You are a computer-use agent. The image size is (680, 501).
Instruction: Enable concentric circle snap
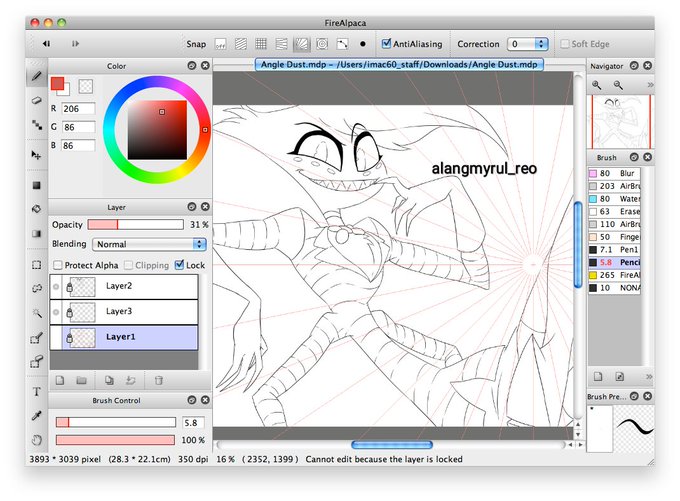pyautogui.click(x=322, y=44)
